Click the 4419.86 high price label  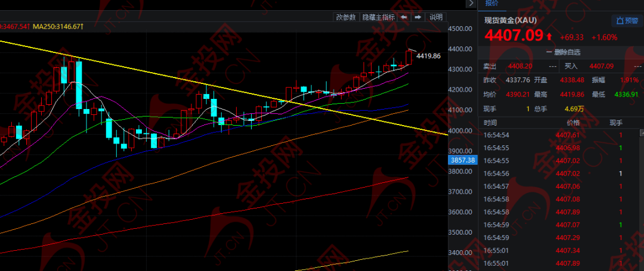[x=428, y=56]
